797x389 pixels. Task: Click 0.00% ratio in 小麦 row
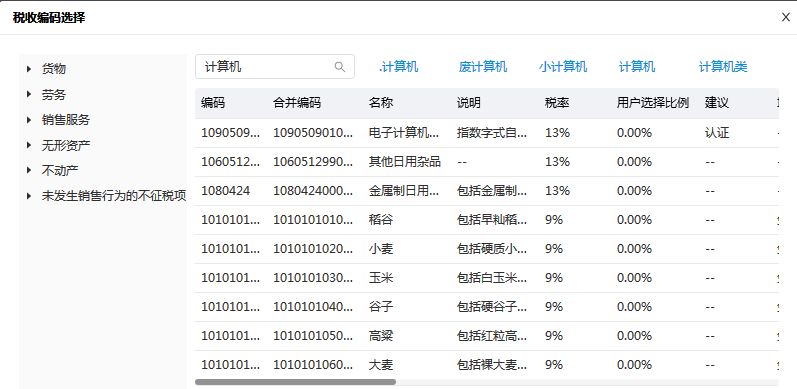634,249
